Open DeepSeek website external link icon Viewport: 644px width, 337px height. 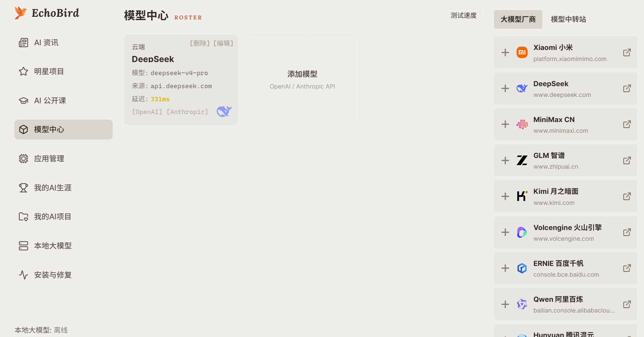coord(627,88)
